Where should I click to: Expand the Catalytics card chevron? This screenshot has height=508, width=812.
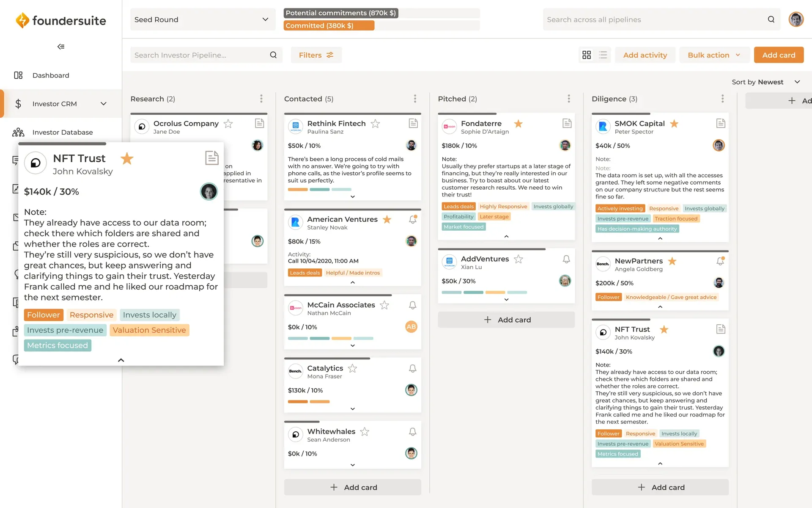[352, 409]
